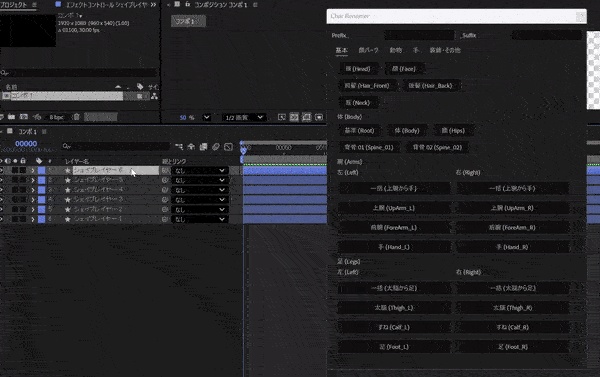Click label color swatch of シェイプレイヤー 3
Viewport: 600px width, 377px height.
[41, 200]
